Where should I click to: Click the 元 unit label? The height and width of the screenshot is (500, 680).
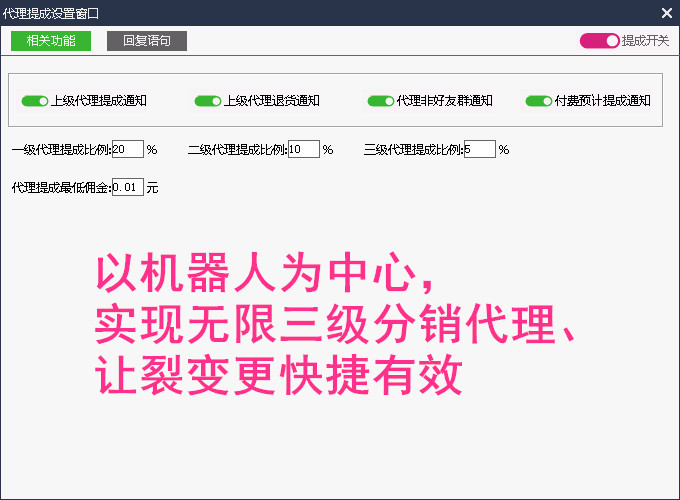pos(152,188)
